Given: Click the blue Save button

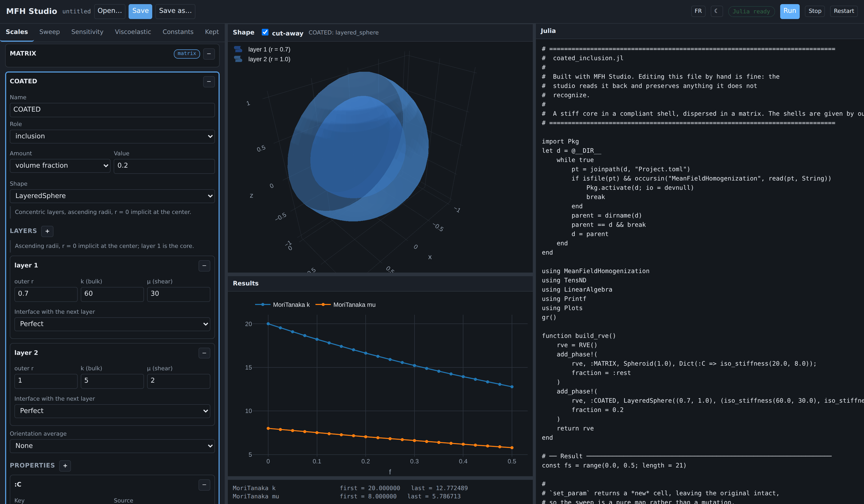Looking at the screenshot, I should pyautogui.click(x=141, y=11).
